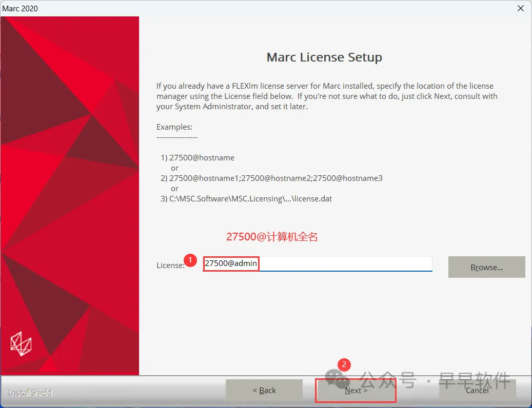Focus the License input field
This screenshot has width=532, height=408.
tap(318, 263)
